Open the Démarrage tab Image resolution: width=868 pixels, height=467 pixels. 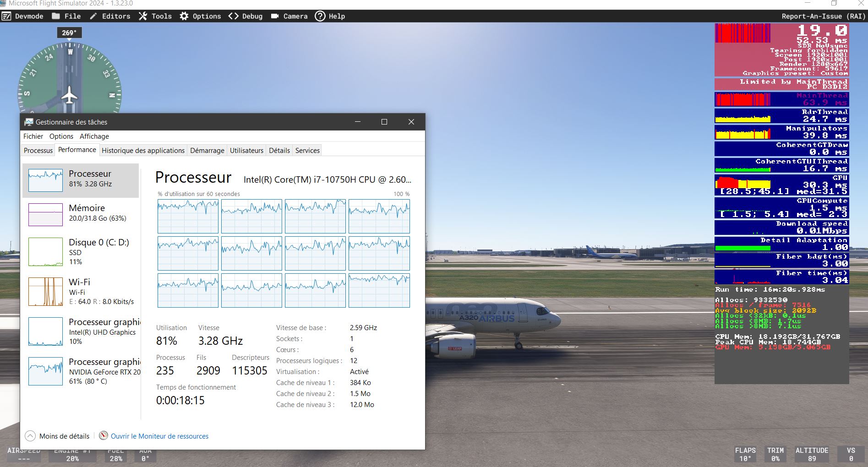207,150
